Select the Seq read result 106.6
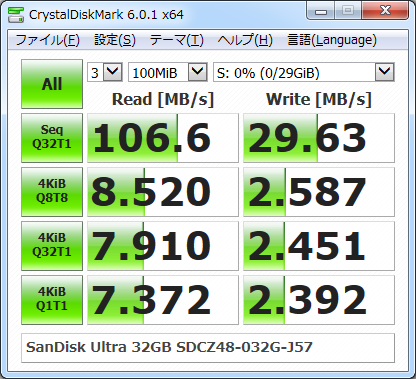Screen dimensions: 416x379 click(163, 138)
